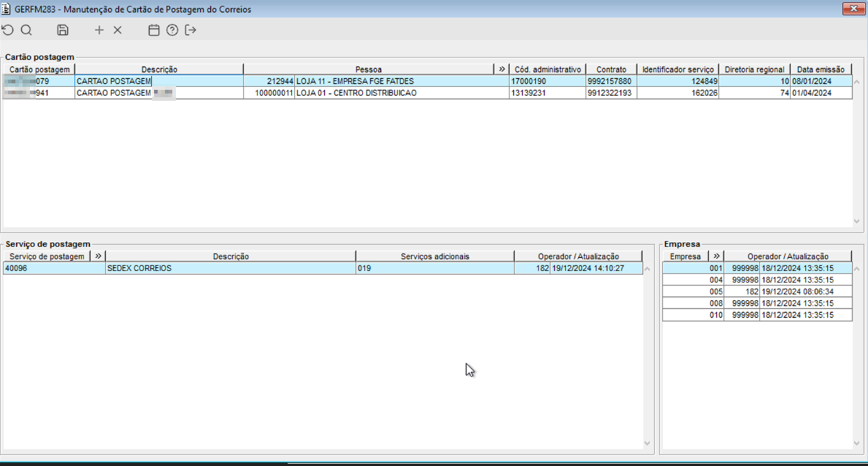Screen dimensions: 868x466
Task: Select card cell ending in 941
Action: point(39,93)
